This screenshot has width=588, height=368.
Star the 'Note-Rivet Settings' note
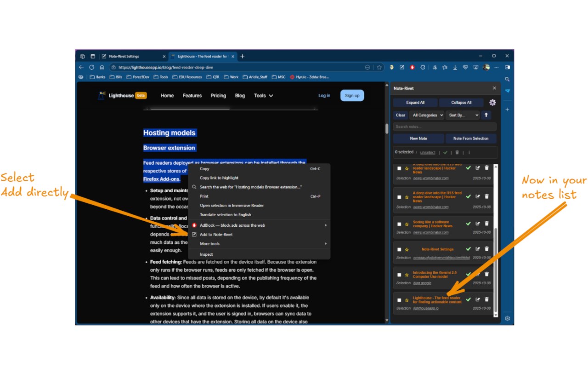[x=407, y=249]
